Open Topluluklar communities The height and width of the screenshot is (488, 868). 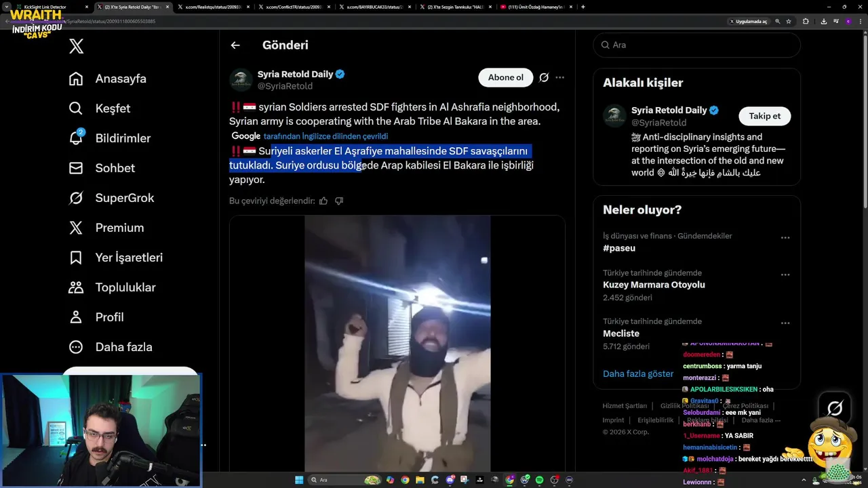click(113, 287)
